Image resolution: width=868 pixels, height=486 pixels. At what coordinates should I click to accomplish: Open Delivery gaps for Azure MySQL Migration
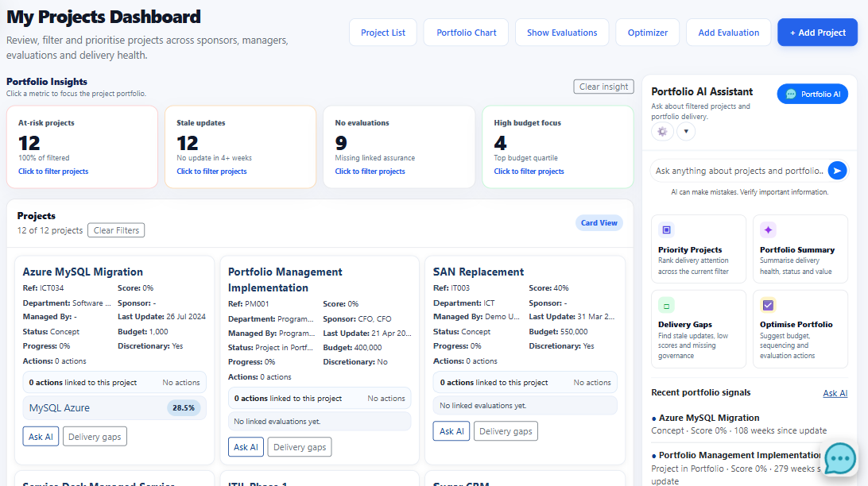pos(95,437)
